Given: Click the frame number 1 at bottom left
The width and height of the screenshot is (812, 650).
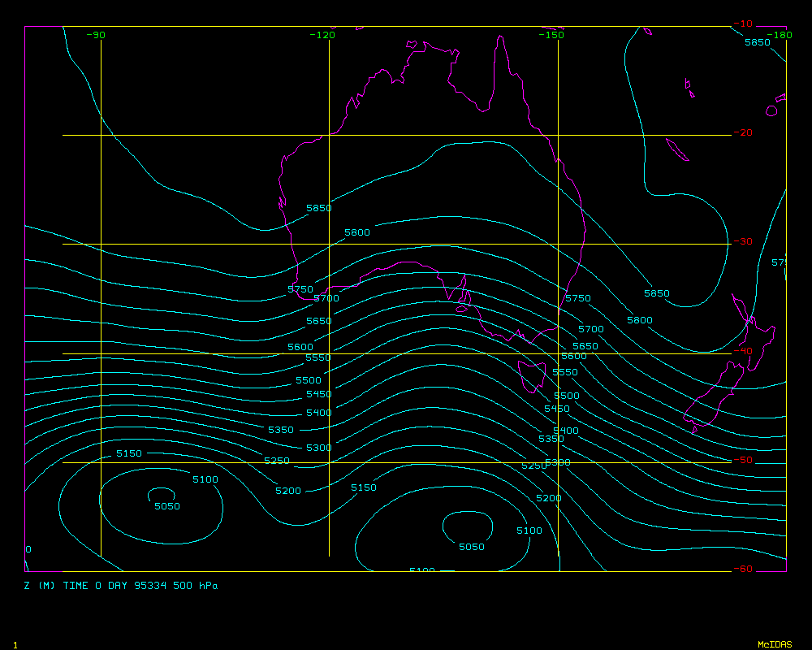Looking at the screenshot, I should pyautogui.click(x=15, y=644).
